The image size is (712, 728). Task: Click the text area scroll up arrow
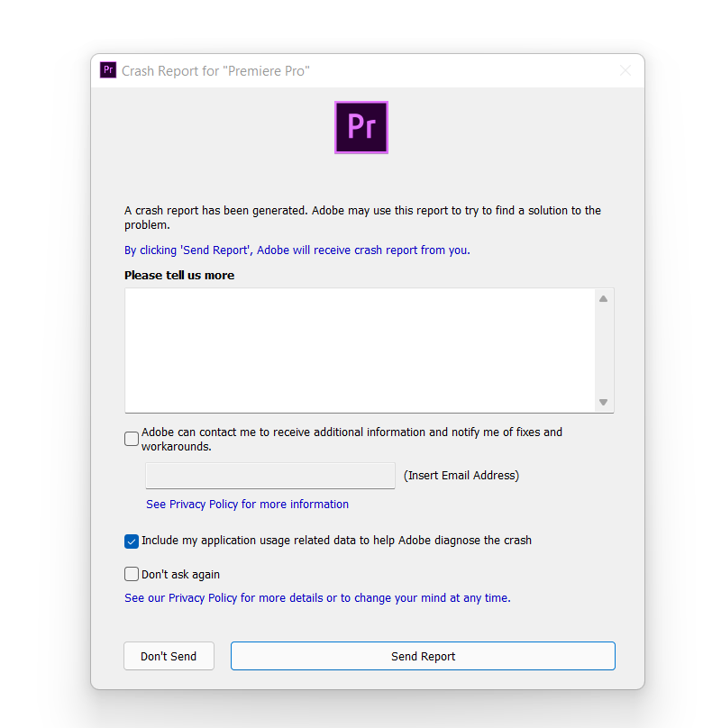pyautogui.click(x=603, y=298)
